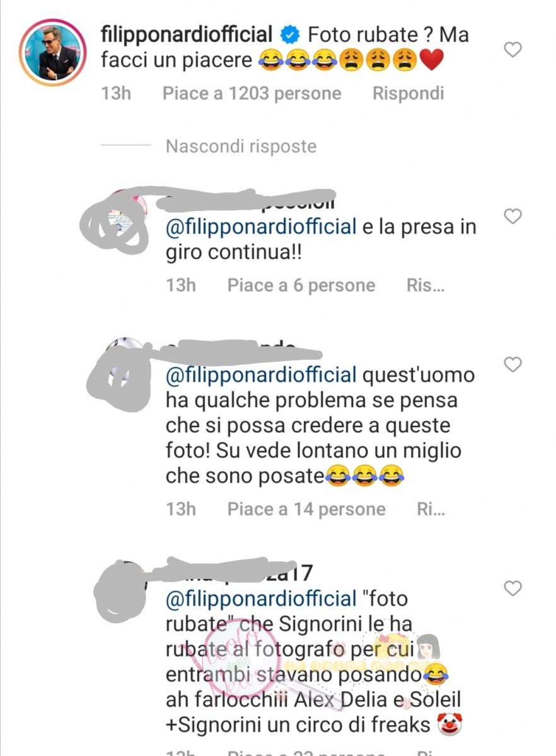Open @filipponardiofficial mention in second reply
Screen dimensions: 556x756
coord(261,375)
